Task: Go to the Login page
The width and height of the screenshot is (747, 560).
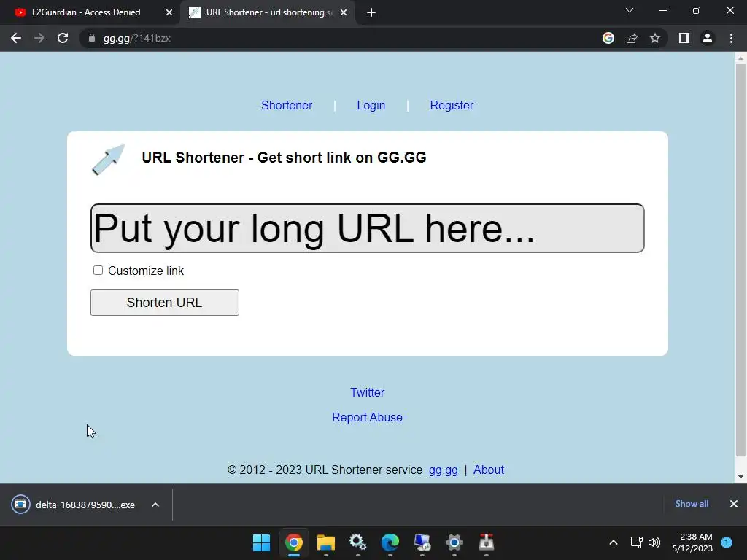Action: pyautogui.click(x=371, y=105)
